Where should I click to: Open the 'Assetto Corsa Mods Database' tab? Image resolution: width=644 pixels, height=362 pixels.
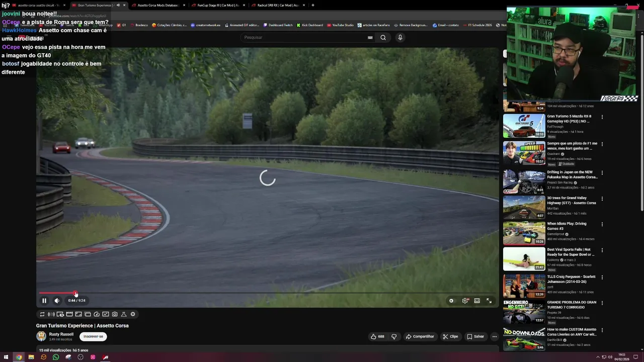coord(158,5)
